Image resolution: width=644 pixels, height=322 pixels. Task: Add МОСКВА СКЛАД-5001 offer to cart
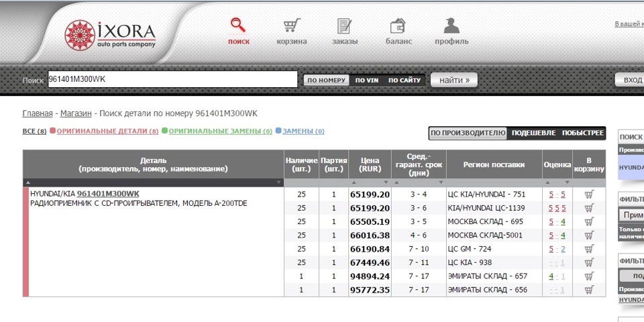(x=589, y=235)
